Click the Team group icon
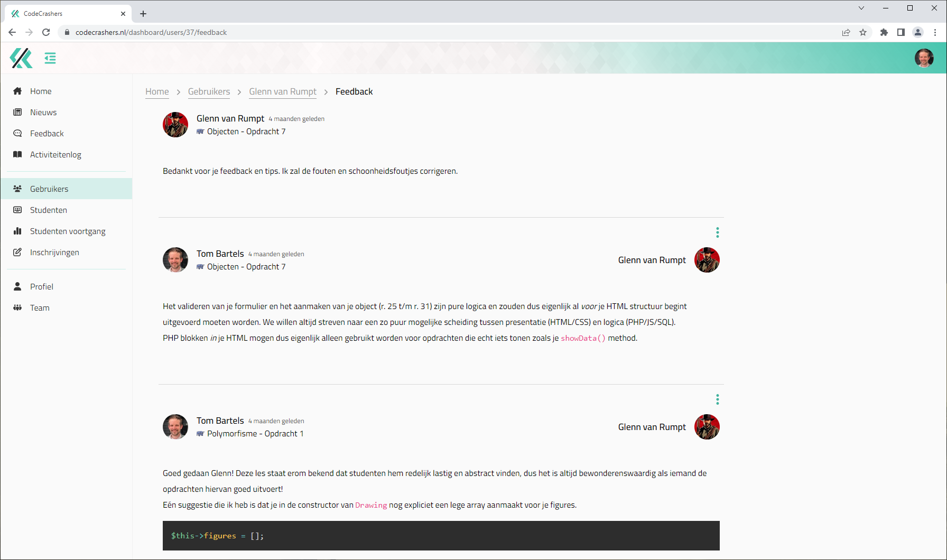 pos(17,308)
